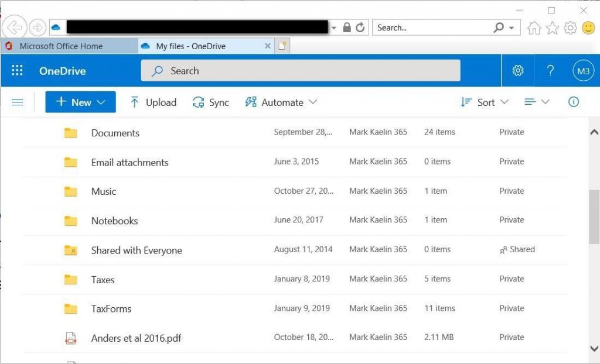Screen dimensions: 600x364
Task: Click the Sync button
Action: point(211,102)
